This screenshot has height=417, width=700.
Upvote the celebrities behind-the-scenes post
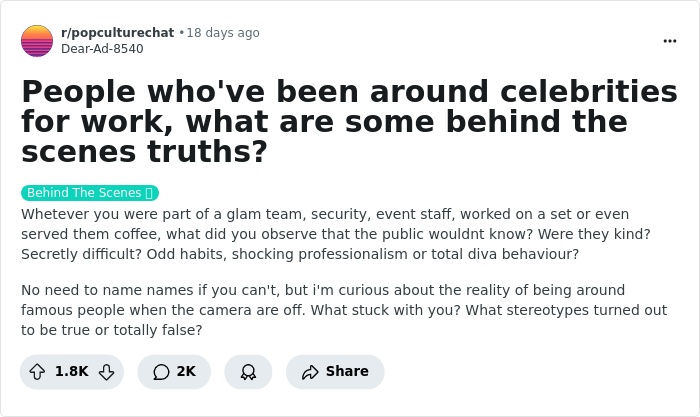pos(37,371)
